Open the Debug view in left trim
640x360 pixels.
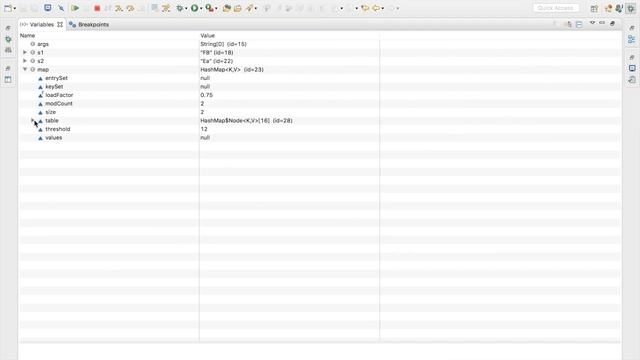point(8,40)
